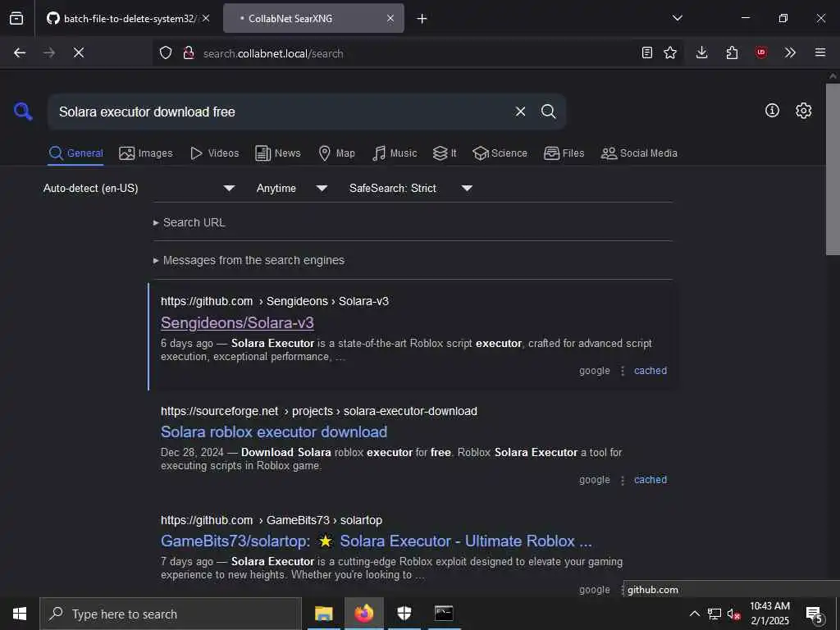Switch to the Map category
The image size is (840, 630).
(336, 153)
